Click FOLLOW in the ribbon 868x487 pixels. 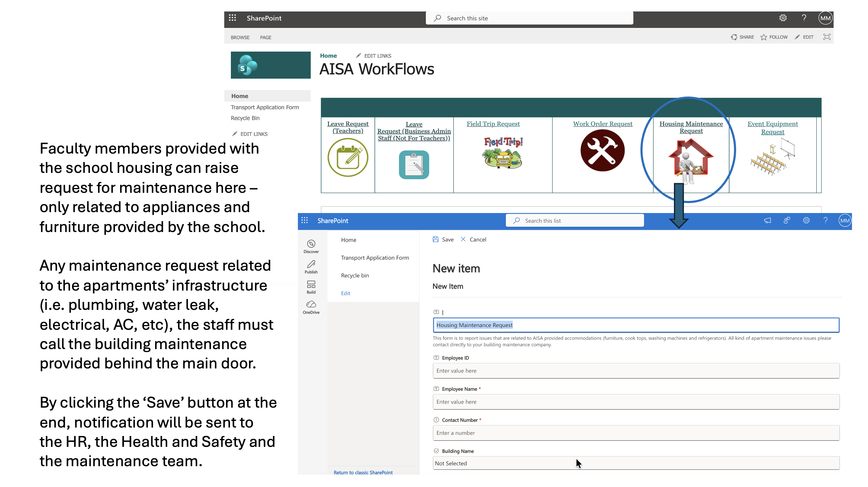tap(774, 37)
